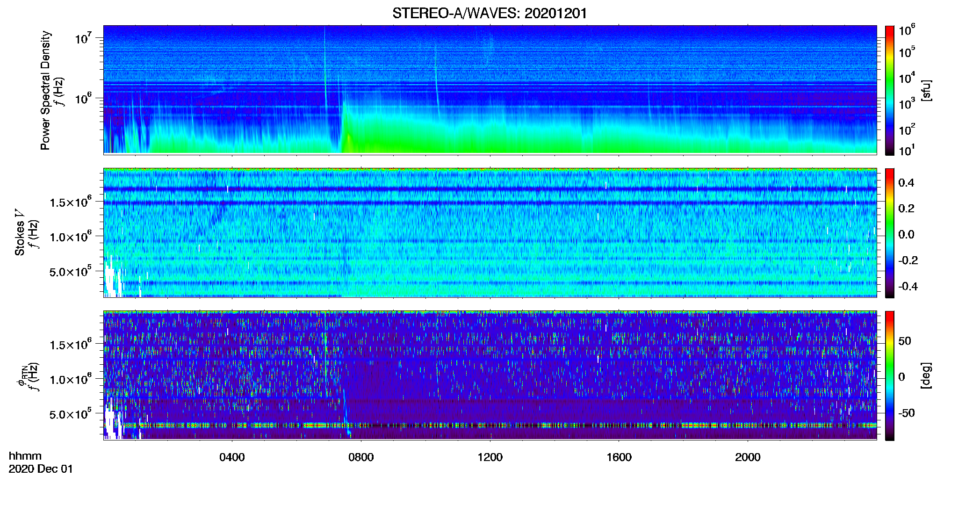980x505 pixels.
Task: Click the 1.0×10^6 tick of the Stokes V panel
Action: 71,236
